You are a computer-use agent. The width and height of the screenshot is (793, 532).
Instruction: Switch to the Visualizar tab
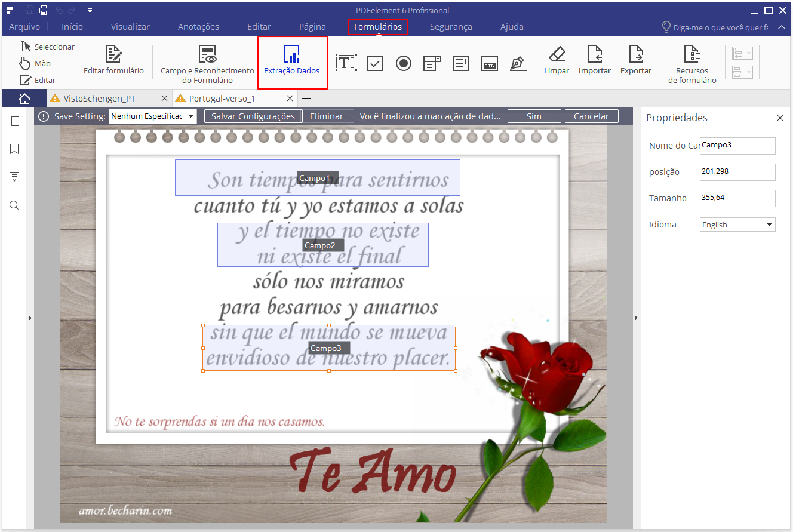(x=130, y=27)
